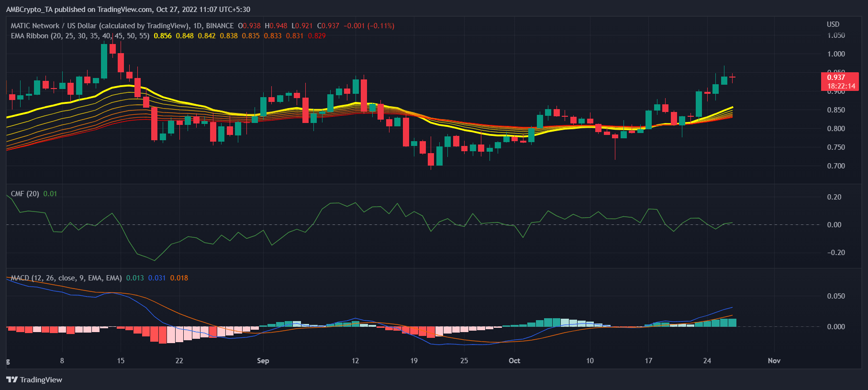The image size is (868, 390).
Task: Select the CMF (20) indicator label
Action: 25,194
